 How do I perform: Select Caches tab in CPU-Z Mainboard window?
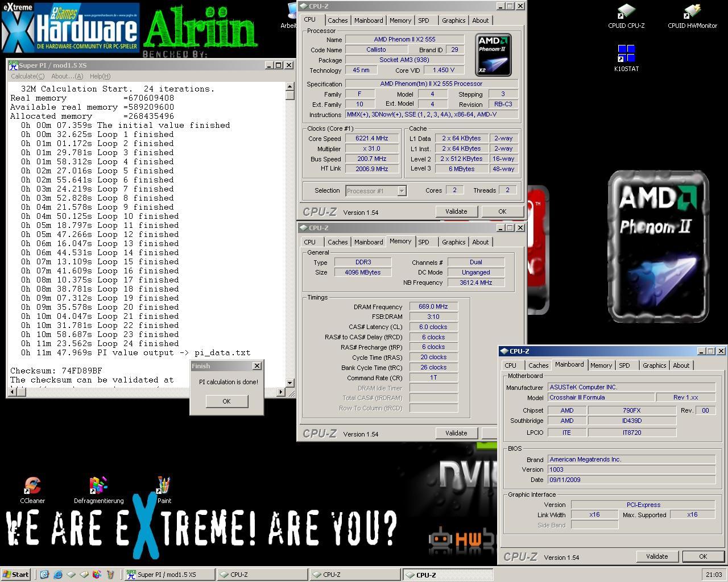pyautogui.click(x=538, y=365)
